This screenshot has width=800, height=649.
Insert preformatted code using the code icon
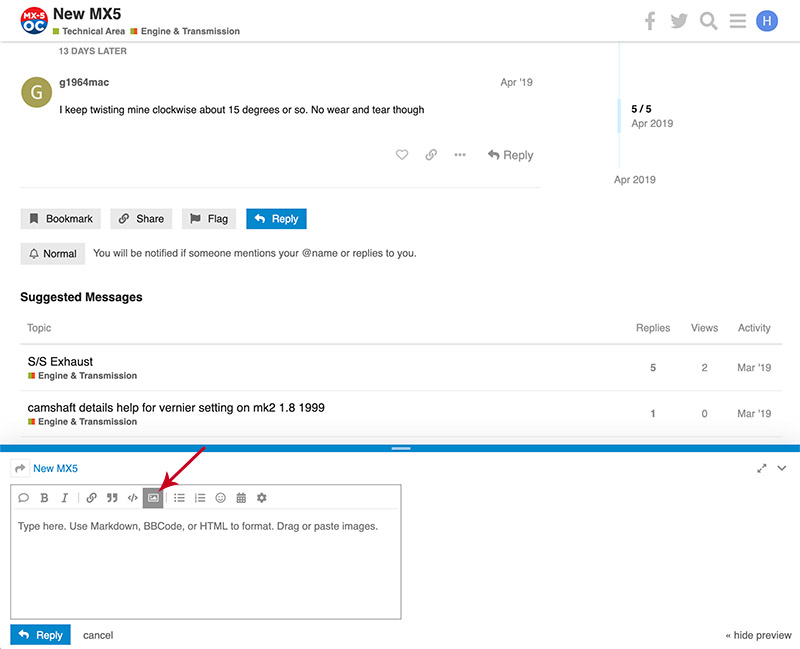click(x=132, y=497)
